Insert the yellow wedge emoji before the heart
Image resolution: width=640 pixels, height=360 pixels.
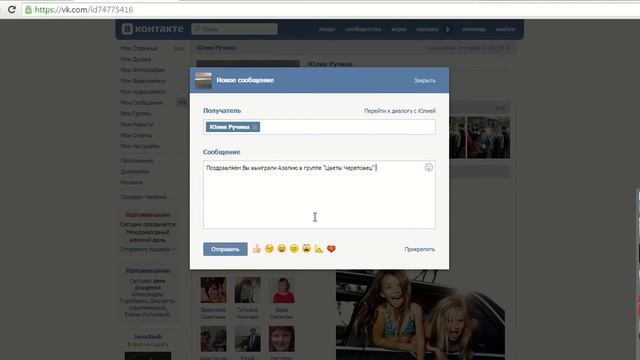tap(319, 249)
